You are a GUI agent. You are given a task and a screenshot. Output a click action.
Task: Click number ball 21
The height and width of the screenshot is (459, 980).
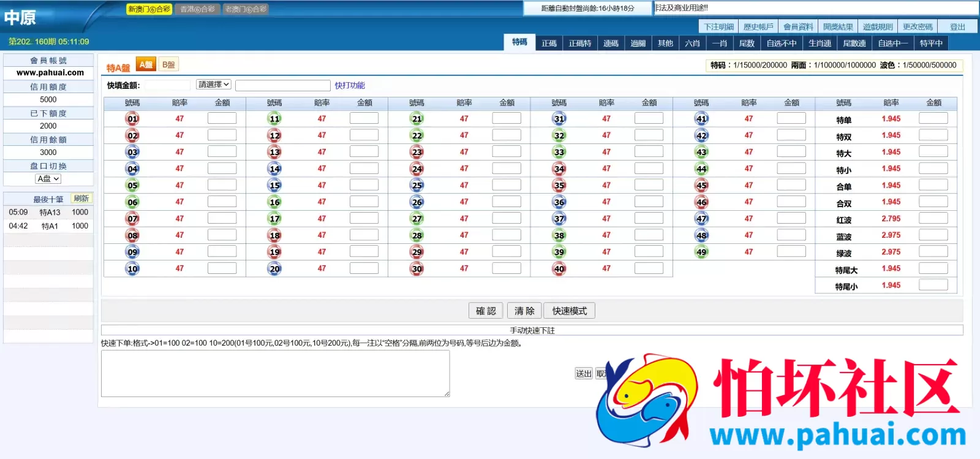(417, 119)
